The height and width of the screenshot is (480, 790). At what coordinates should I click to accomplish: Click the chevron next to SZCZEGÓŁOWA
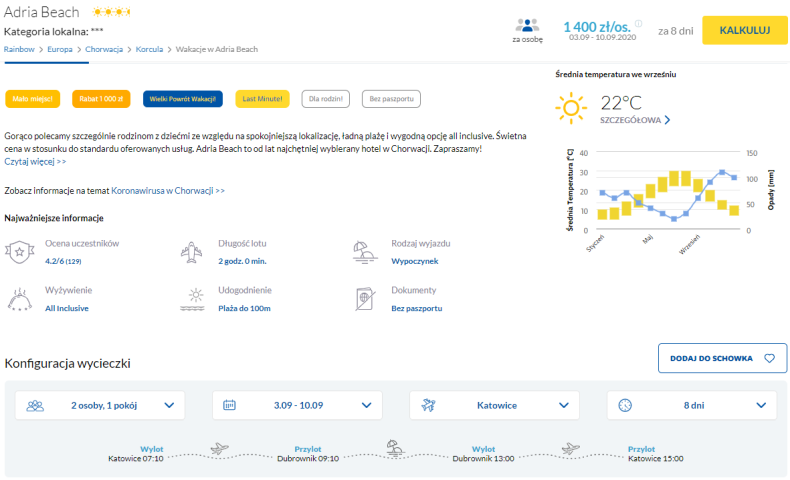(668, 120)
